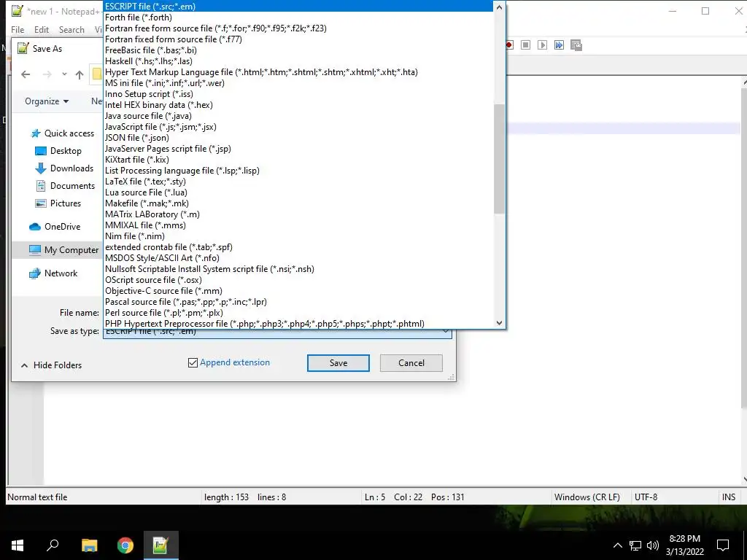The image size is (747, 560).
Task: Select Downloads folder in sidebar
Action: pos(64,168)
